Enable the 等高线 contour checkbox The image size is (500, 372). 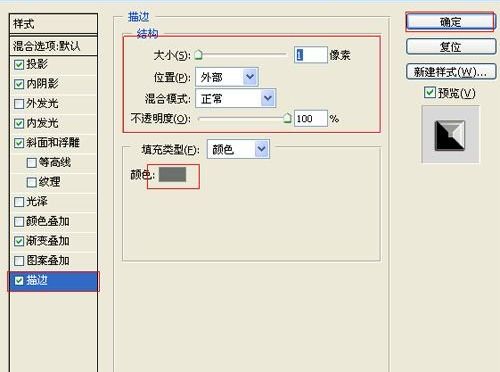click(31, 163)
